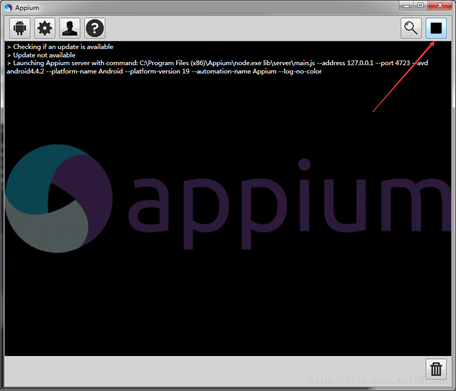Open Developer Settings person icon

[x=70, y=28]
